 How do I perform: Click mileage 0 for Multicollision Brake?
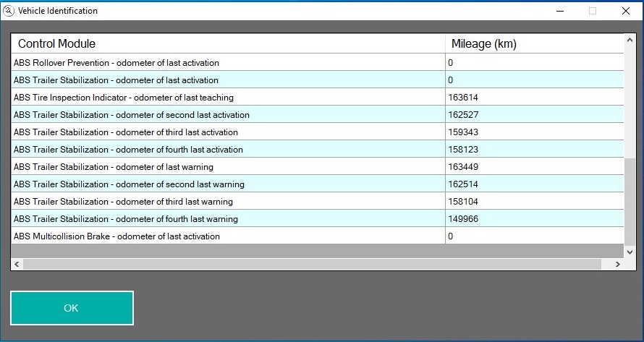pos(451,236)
